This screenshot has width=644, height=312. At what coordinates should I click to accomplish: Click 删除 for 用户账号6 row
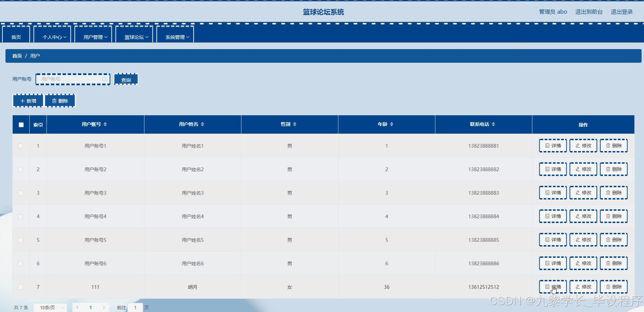(x=614, y=263)
